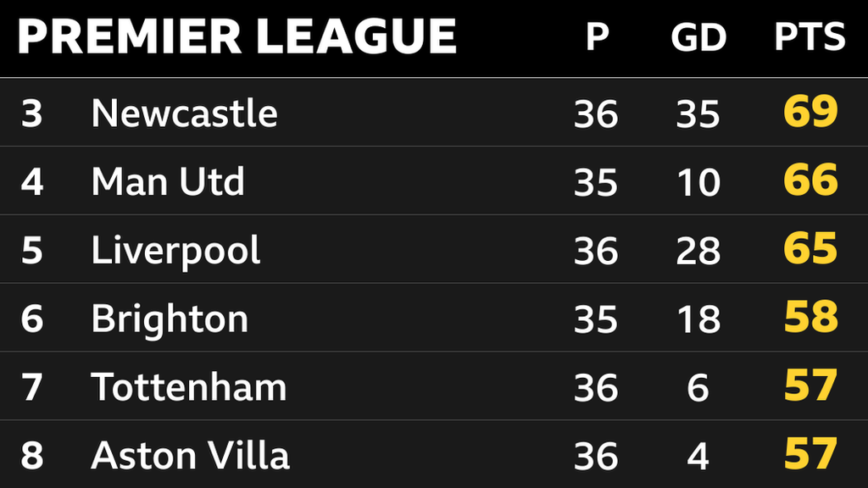Select Man Utd's 66 points value
The height and width of the screenshot is (488, 868).
[810, 181]
